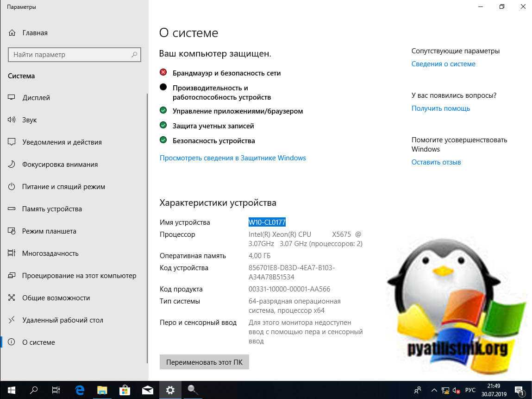Go to Питание и спящий режим
Image resolution: width=532 pixels, height=399 pixels.
pos(63,187)
